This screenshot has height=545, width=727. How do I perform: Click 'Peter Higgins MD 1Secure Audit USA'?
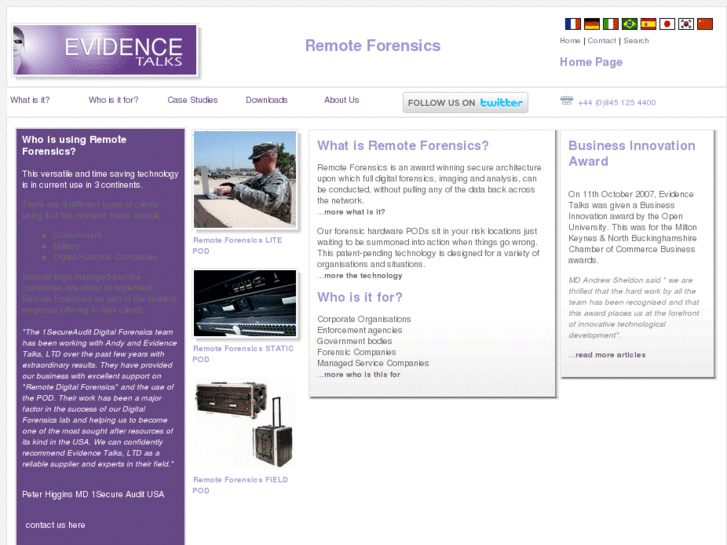point(93,494)
